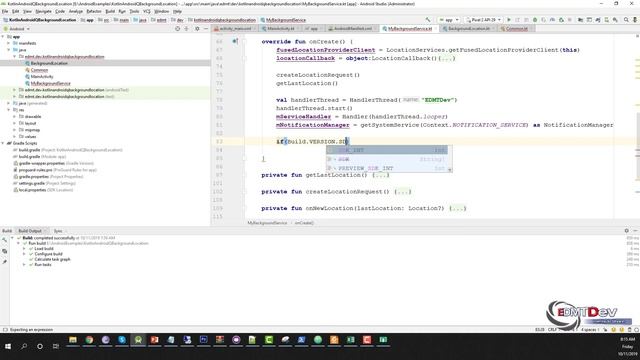Click the Run app play icon

click(509, 20)
